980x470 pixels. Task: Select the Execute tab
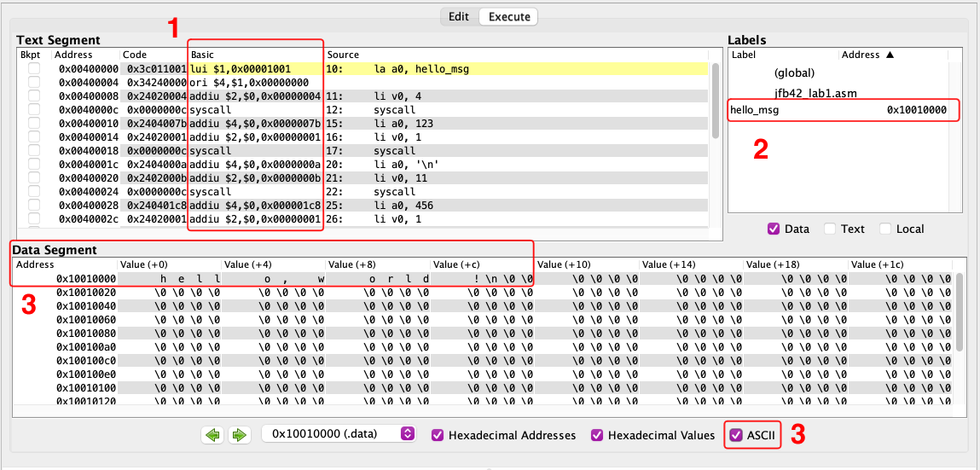point(509,16)
